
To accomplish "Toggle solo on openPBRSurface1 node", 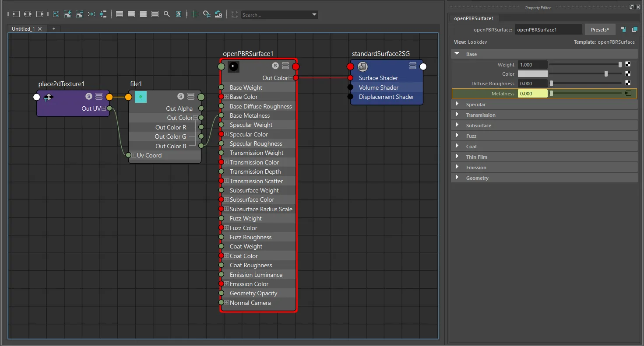I will click(275, 66).
